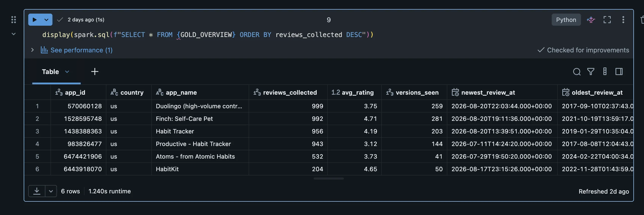This screenshot has height=215, width=644.
Task: Search the results table
Action: [x=577, y=72]
